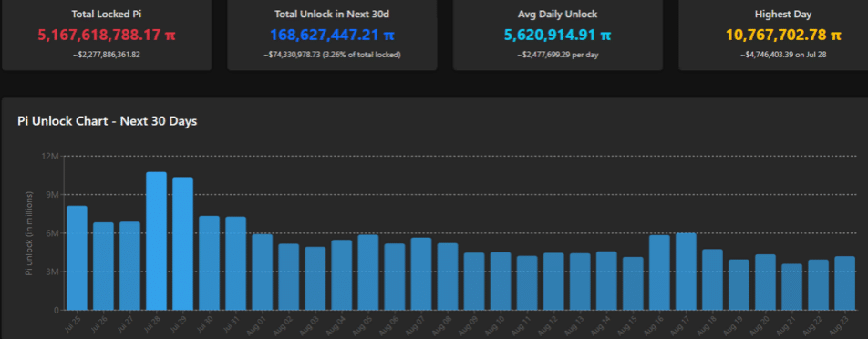Screen dimensions: 868x339
Task: Select the Aug 07 chart bar
Action: (x=421, y=273)
